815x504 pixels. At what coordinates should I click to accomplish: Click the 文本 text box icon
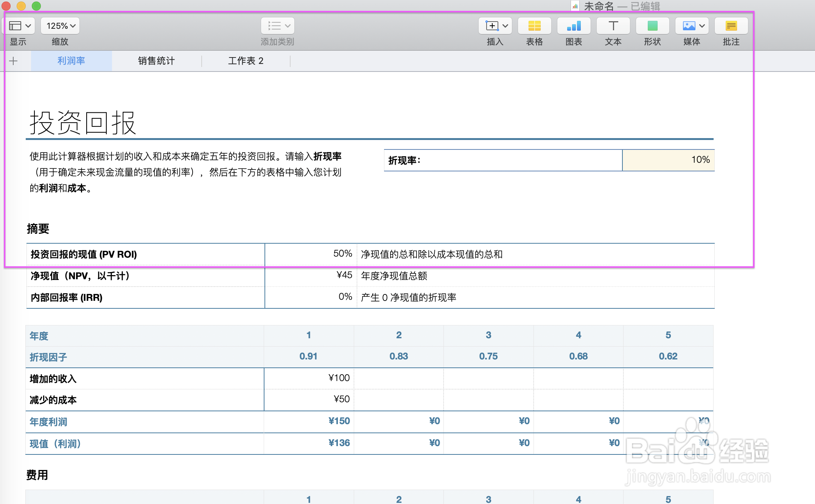pos(613,26)
